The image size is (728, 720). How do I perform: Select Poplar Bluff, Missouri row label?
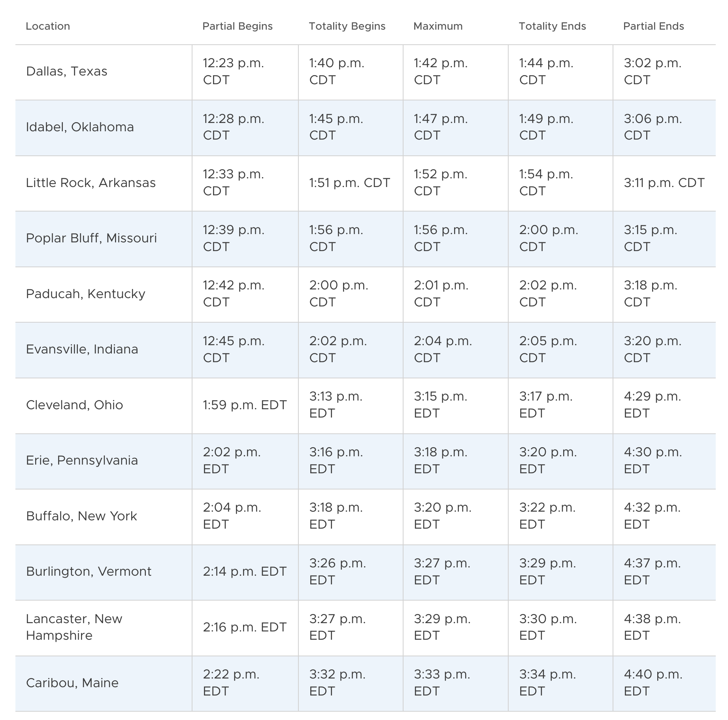pos(104,239)
